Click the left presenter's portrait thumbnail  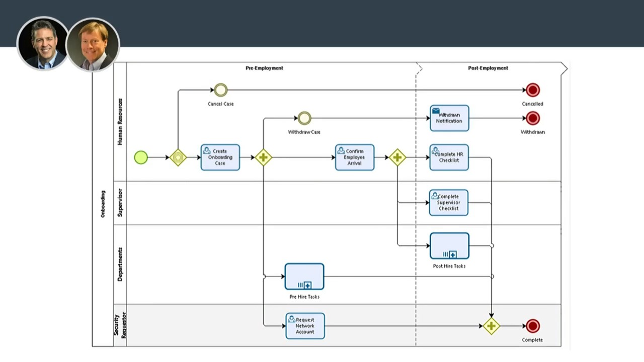pos(42,44)
